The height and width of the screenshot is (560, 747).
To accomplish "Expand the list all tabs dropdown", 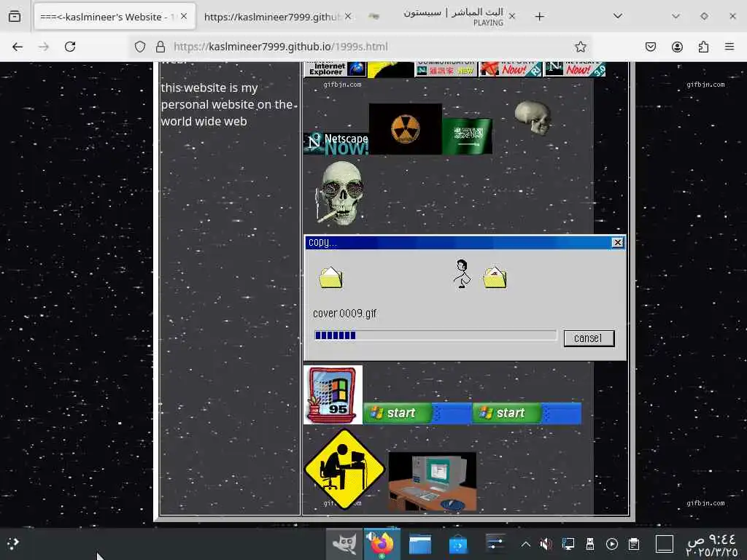I will point(617,16).
